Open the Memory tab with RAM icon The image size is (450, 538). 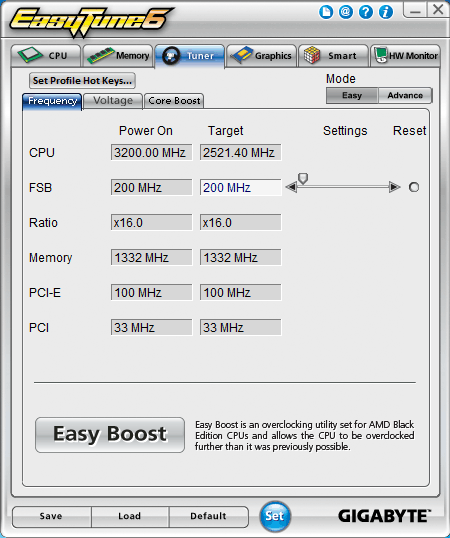118,56
